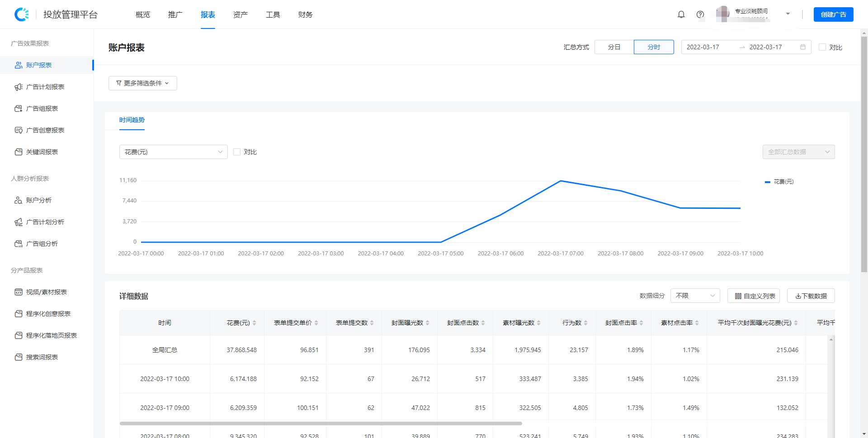Check the 对比 box next to 花费 selector
Viewport: 868px width, 438px height.
pos(237,152)
